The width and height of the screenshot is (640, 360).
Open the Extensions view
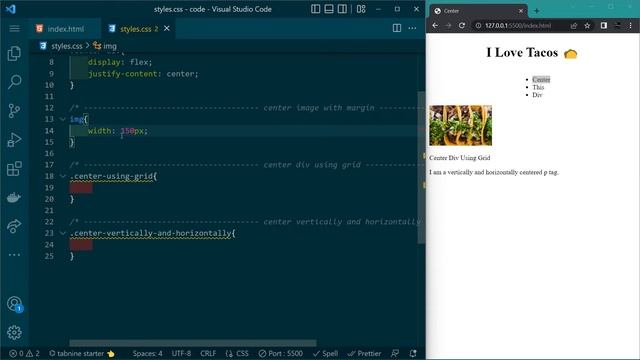(x=14, y=169)
